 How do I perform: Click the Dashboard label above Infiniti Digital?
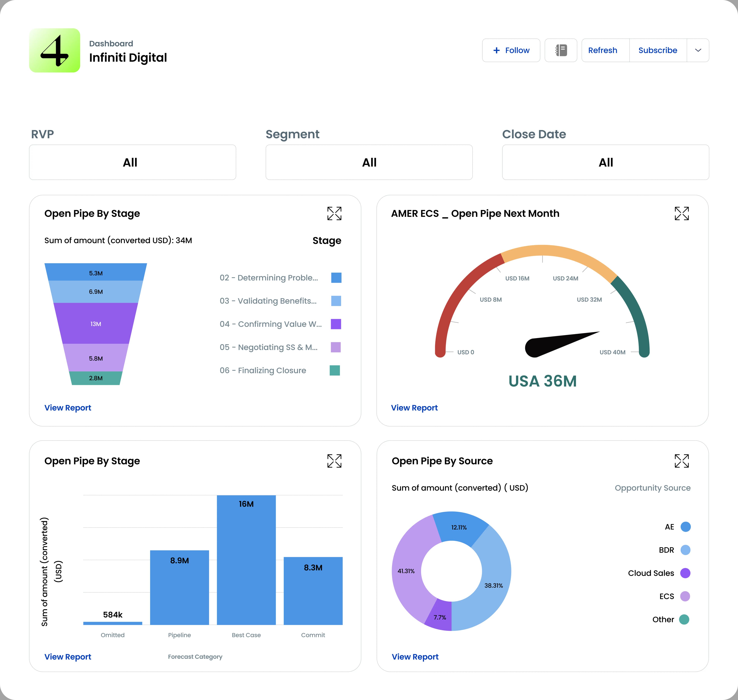[x=111, y=43]
